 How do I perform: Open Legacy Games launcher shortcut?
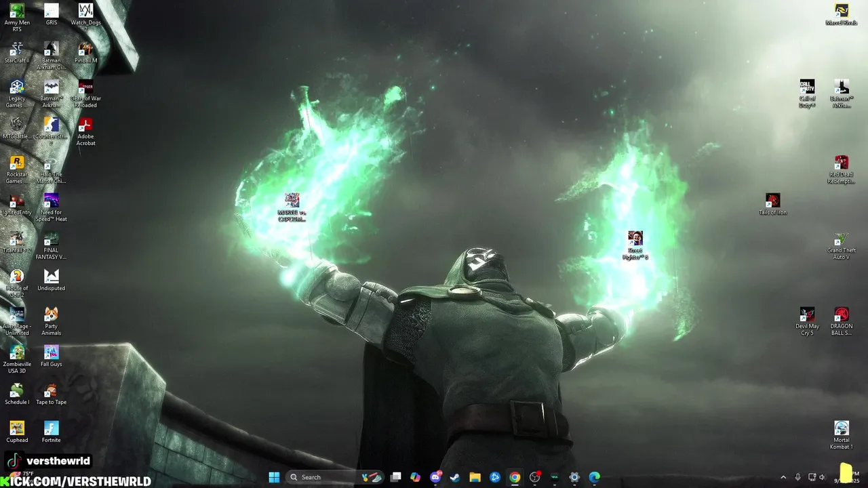click(x=17, y=94)
